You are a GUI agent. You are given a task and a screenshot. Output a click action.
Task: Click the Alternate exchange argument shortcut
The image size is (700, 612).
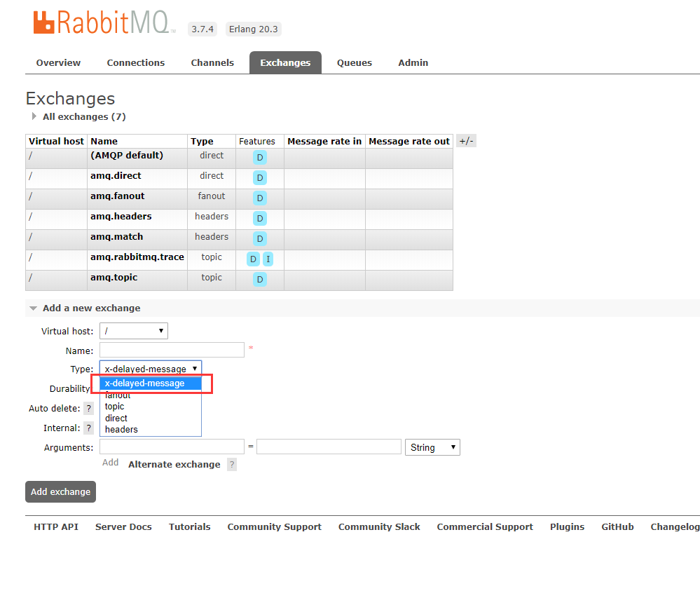click(x=174, y=465)
